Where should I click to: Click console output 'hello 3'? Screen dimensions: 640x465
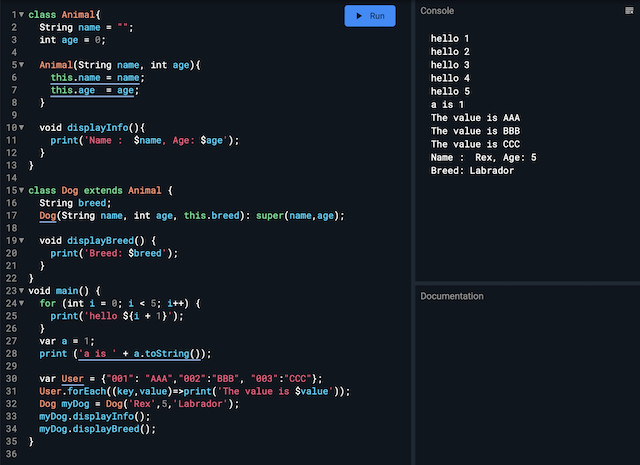tap(450, 65)
